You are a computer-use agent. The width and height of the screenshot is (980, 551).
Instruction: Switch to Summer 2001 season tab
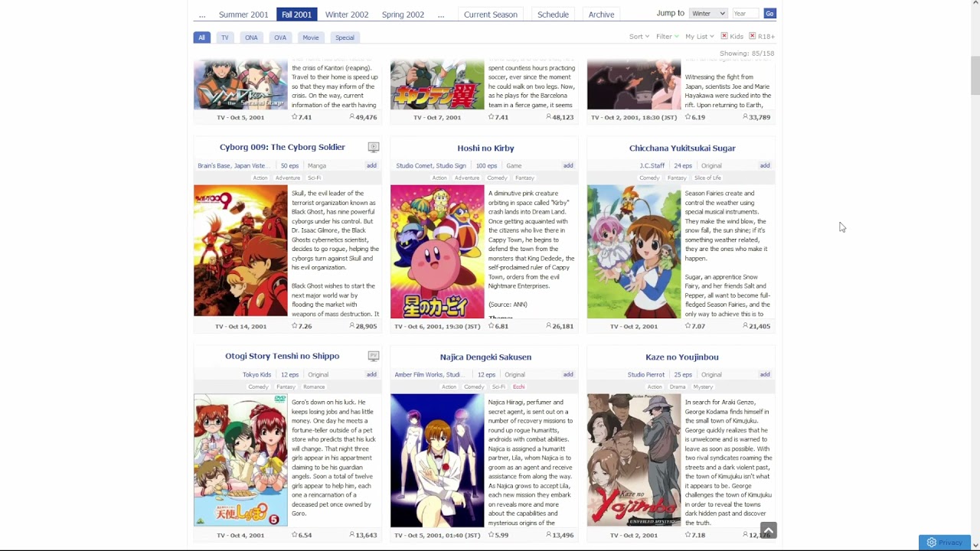(243, 15)
